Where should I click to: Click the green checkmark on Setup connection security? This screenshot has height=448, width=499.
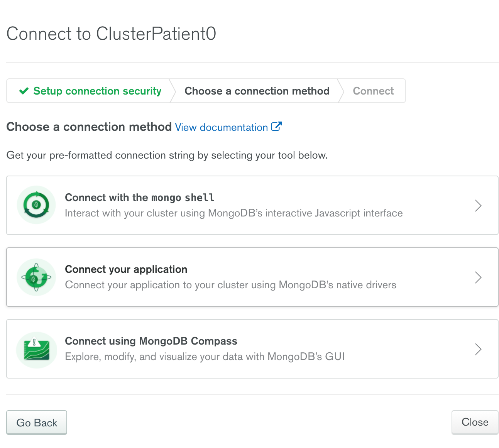pos(24,91)
